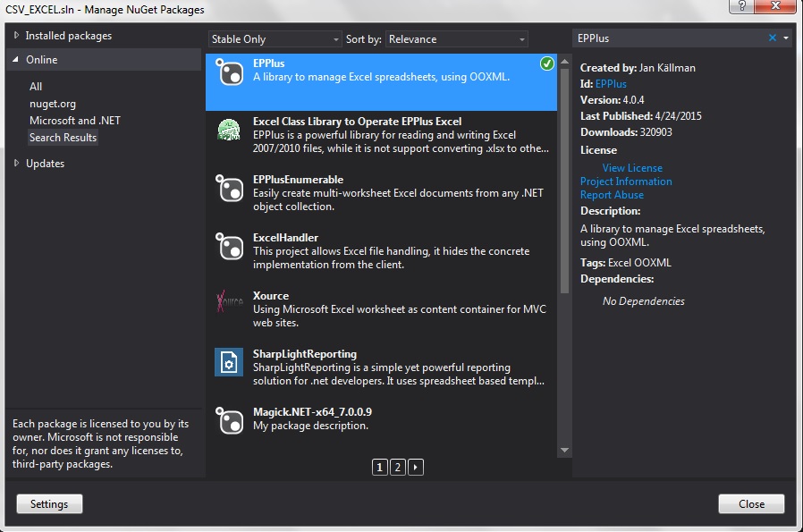The height and width of the screenshot is (532, 803).
Task: Go to results page 1
Action: tap(379, 467)
